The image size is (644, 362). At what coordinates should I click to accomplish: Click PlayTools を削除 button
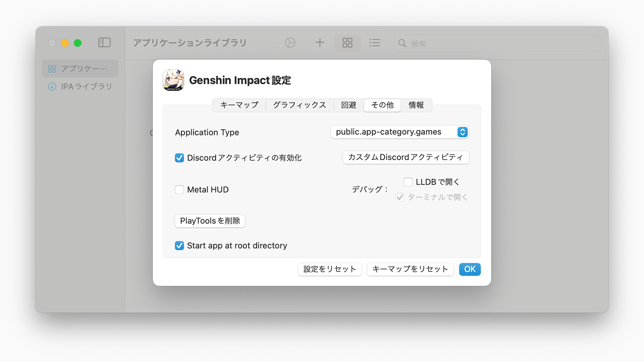pyautogui.click(x=210, y=221)
